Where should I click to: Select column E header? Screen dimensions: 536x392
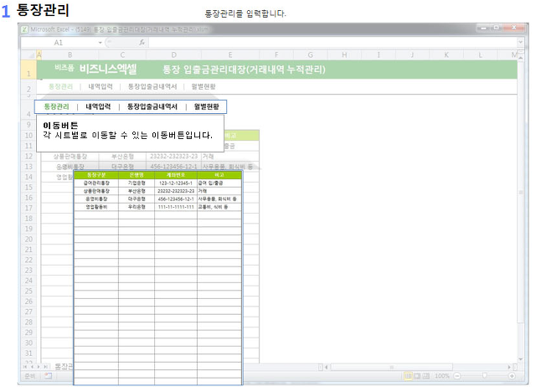(x=230, y=55)
